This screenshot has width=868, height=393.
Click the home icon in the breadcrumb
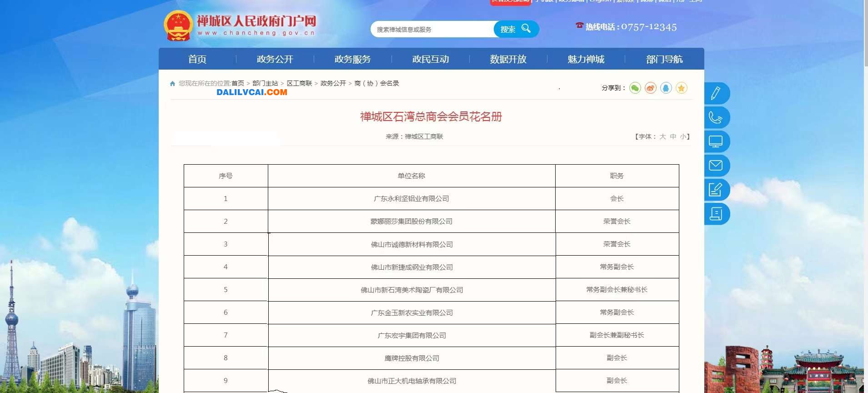tap(172, 84)
